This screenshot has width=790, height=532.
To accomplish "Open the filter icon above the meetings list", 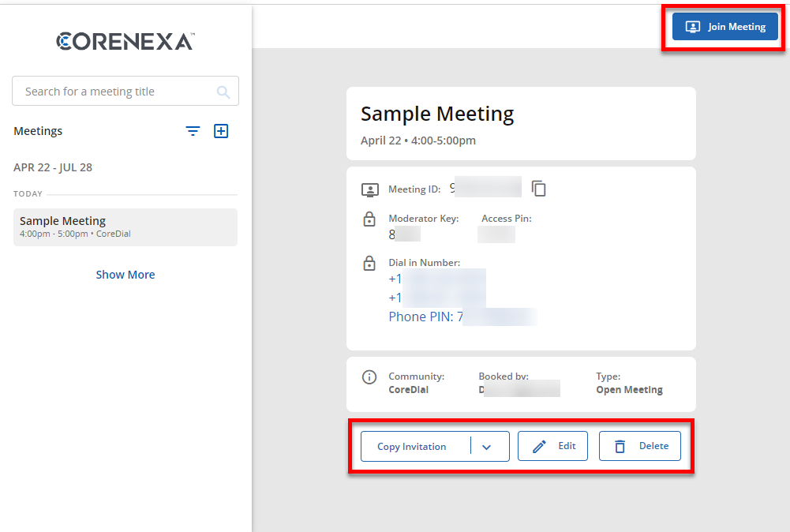I will pyautogui.click(x=193, y=131).
